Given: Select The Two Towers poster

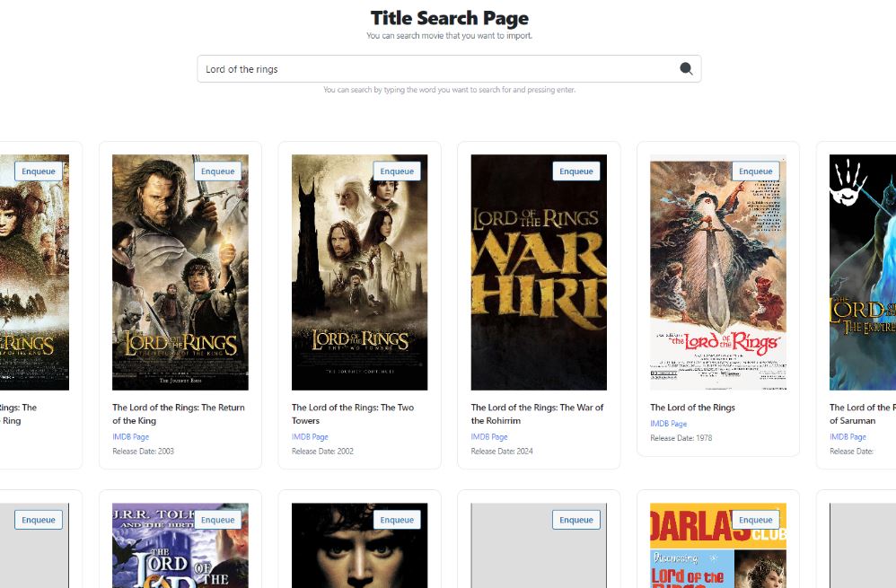Looking at the screenshot, I should 359,273.
